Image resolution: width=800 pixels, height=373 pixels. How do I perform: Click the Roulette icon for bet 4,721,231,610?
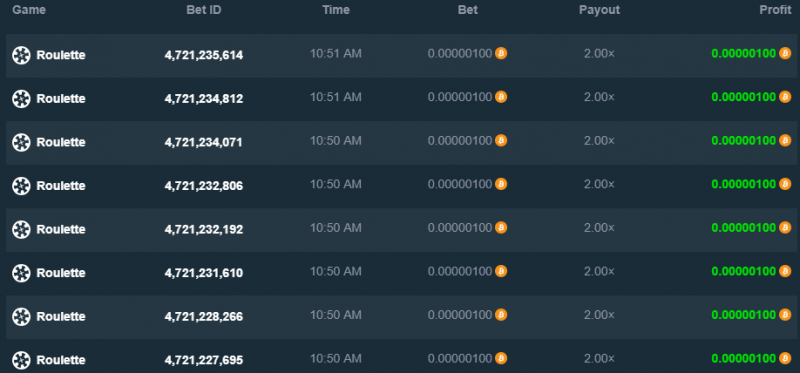tap(21, 273)
